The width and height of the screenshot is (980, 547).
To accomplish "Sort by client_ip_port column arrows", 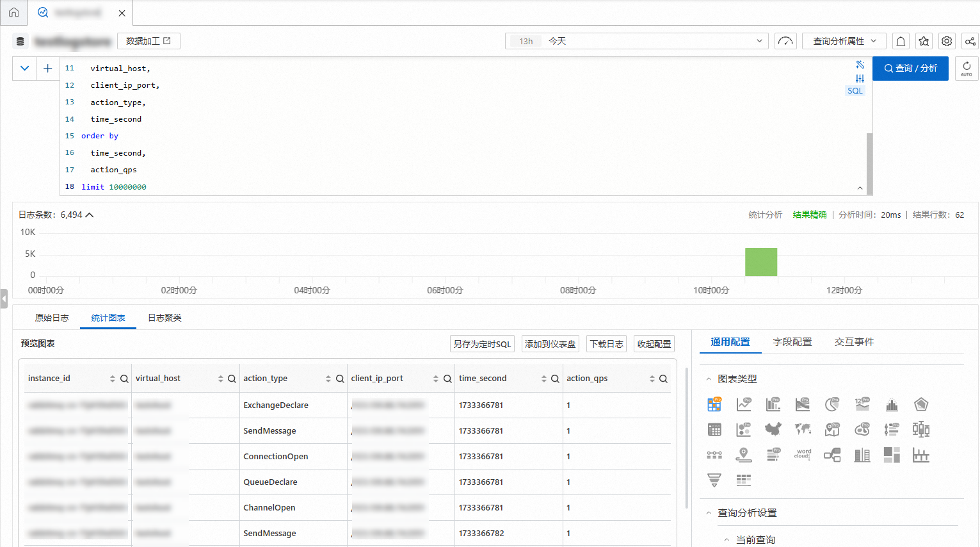I will pos(436,379).
